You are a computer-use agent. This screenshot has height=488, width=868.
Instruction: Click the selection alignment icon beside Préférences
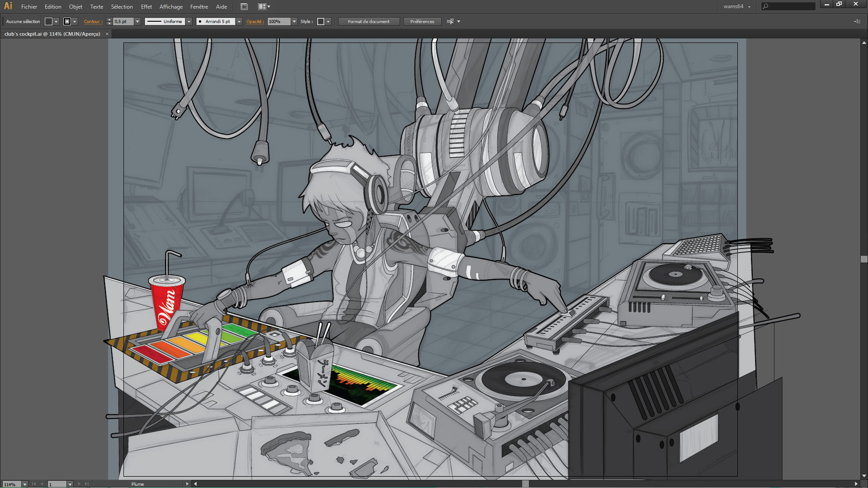450,22
